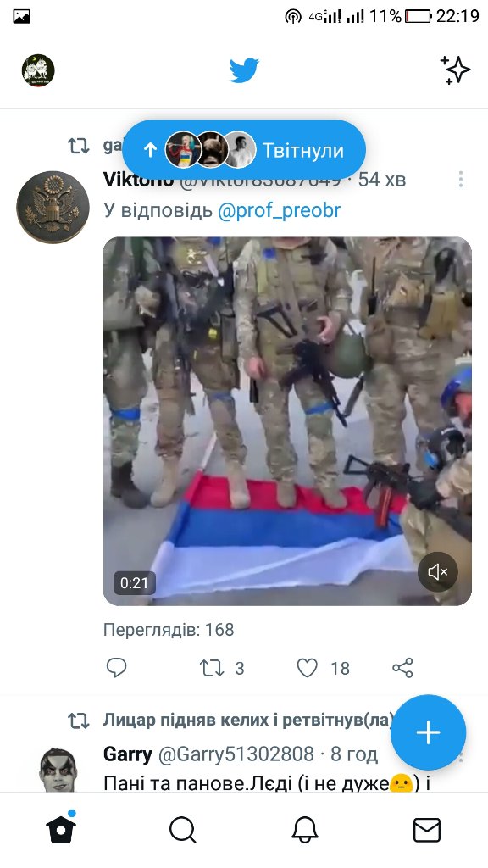Viewport: 488px width, 868px height.
Task: Open the sparkle timeline options icon
Action: click(x=455, y=70)
